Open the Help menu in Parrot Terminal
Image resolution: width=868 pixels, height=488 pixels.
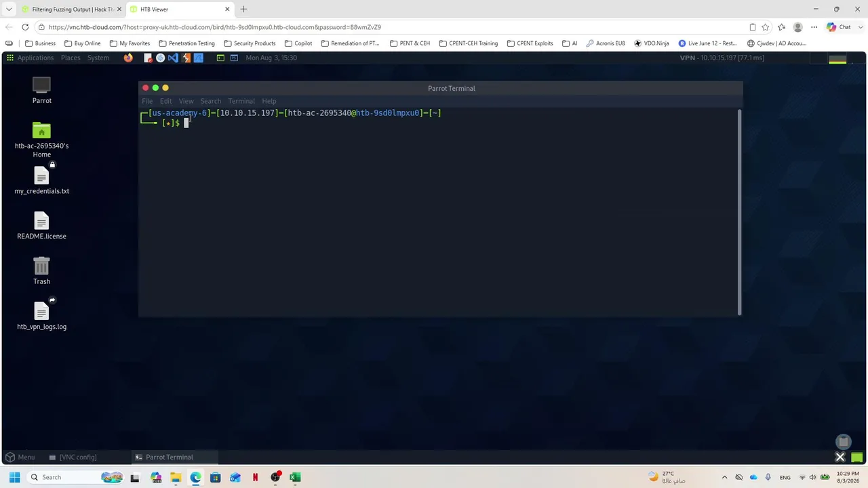coord(269,101)
